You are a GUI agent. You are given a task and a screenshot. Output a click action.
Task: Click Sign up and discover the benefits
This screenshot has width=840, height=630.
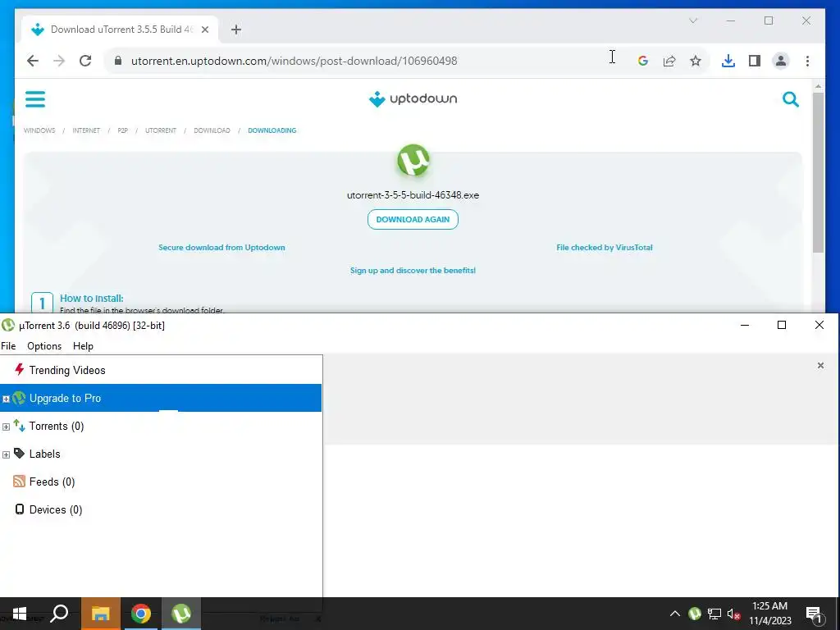413,271
